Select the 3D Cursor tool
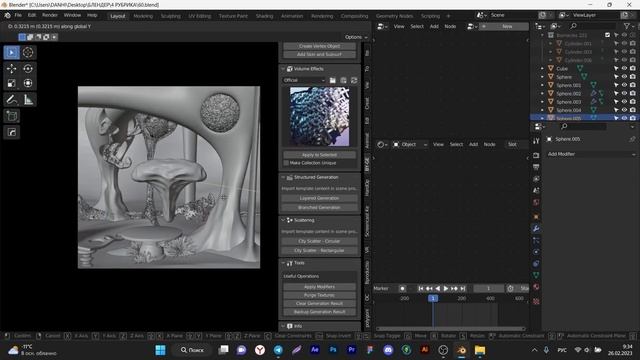The image size is (640, 360). [28, 52]
